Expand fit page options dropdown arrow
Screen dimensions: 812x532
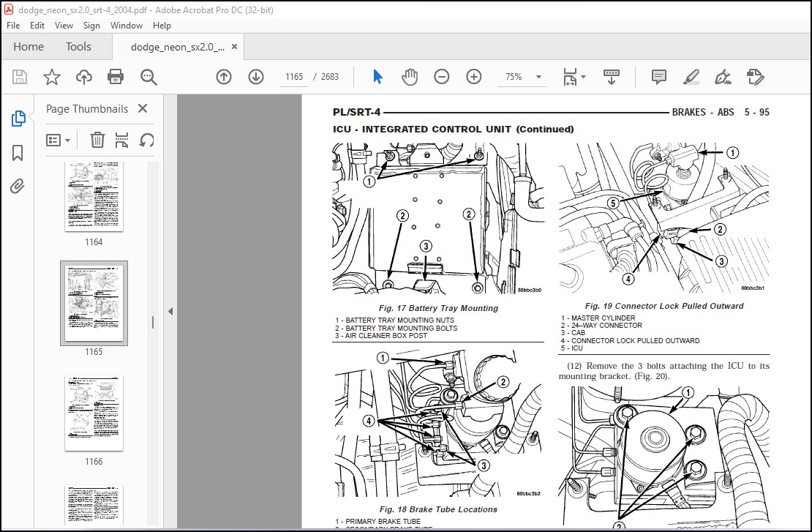tap(584, 77)
